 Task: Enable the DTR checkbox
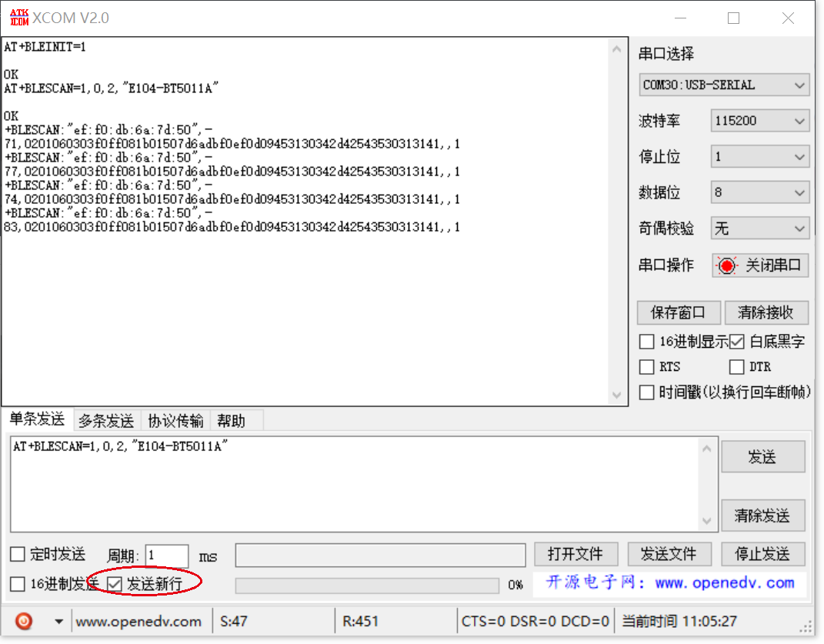[736, 367]
